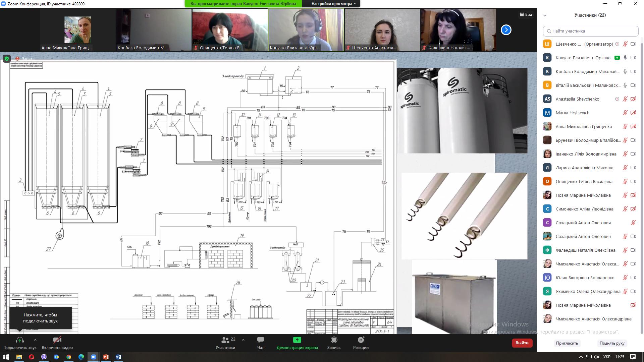Open the View layout menu
The width and height of the screenshot is (644, 362).
(526, 14)
